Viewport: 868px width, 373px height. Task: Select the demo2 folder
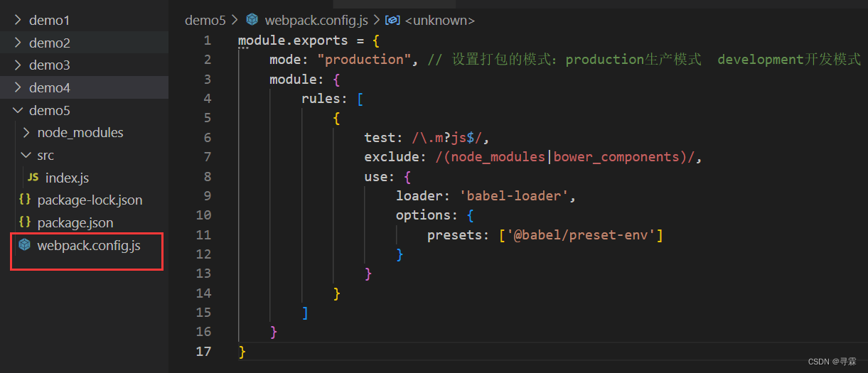[x=49, y=43]
